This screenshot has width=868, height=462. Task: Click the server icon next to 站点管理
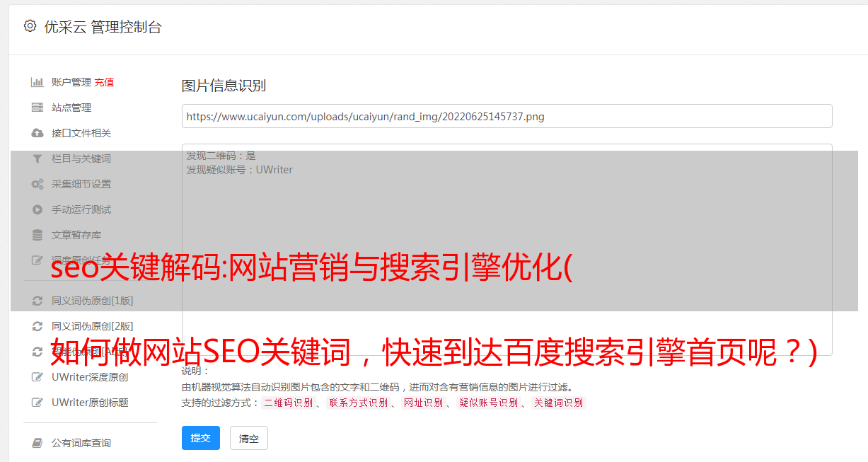tap(37, 108)
